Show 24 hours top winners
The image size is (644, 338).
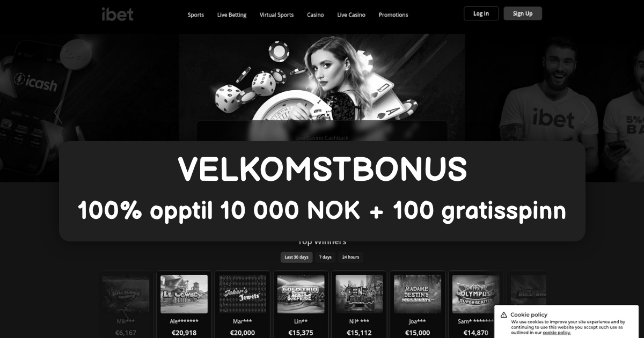[x=350, y=257]
